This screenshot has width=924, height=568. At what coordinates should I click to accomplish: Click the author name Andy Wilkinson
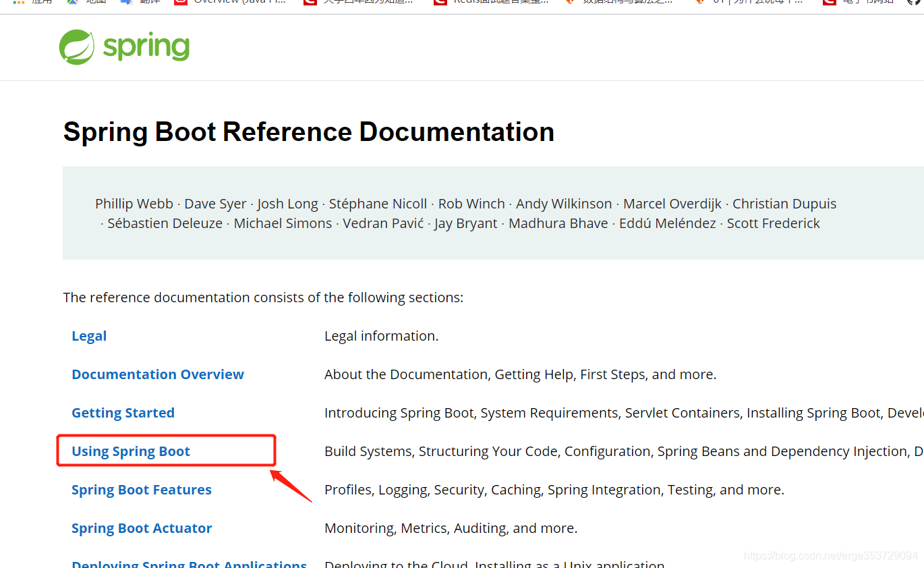(x=564, y=204)
